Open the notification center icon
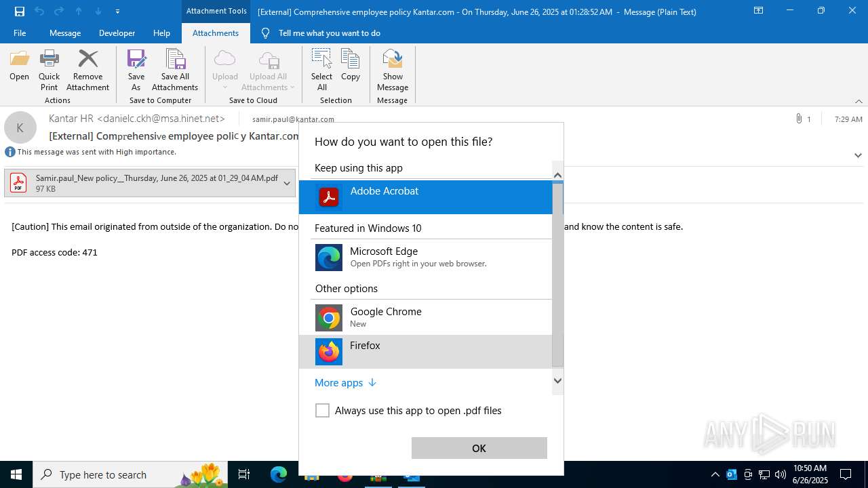 [x=846, y=474]
